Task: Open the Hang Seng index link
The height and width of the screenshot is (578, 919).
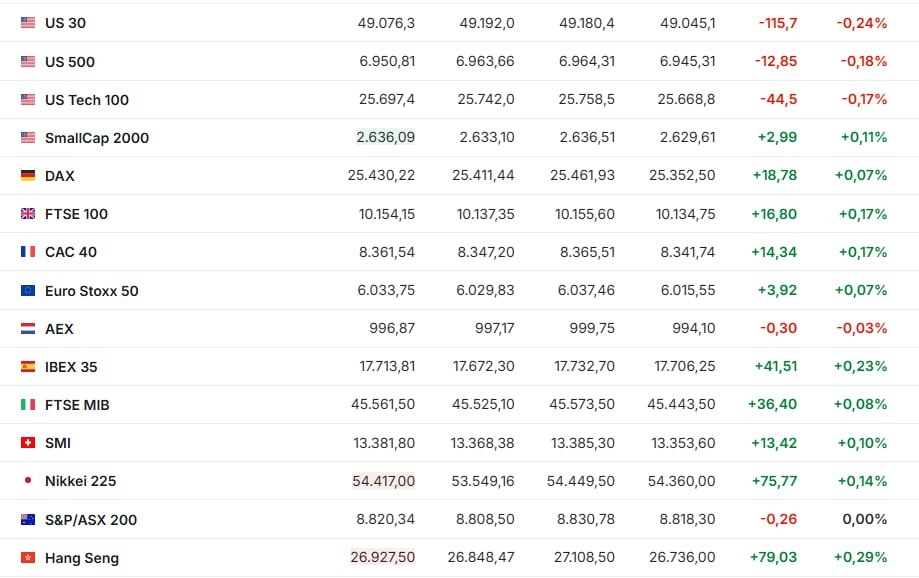Action: (x=82, y=558)
